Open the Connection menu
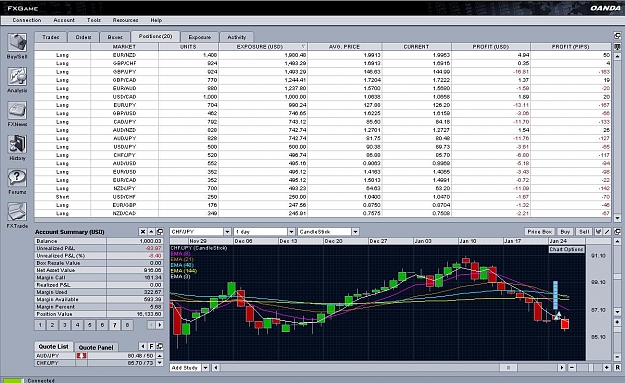Image resolution: width=625 pixels, height=383 pixels. (x=27, y=20)
